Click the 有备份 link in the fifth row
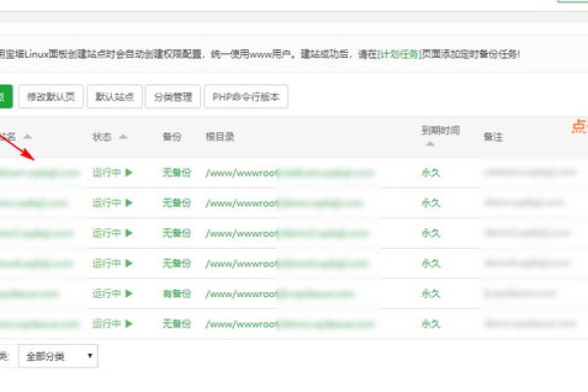This screenshot has height=392, width=588. pyautogui.click(x=176, y=293)
